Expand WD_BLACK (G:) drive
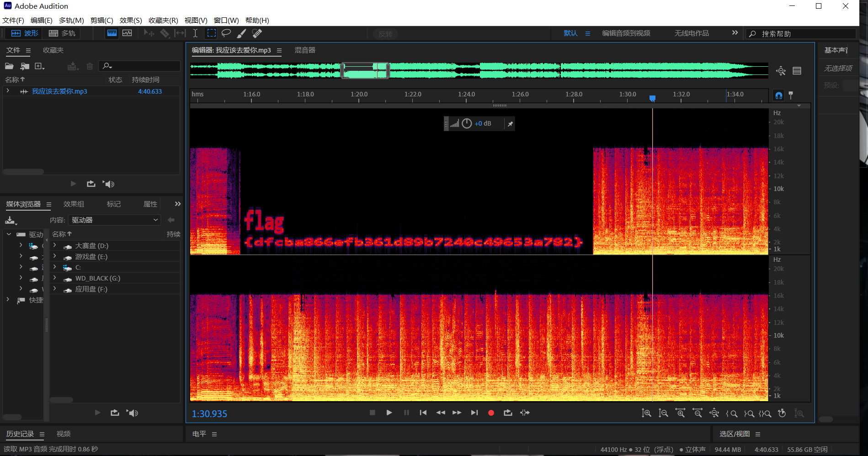This screenshot has width=868, height=456. pyautogui.click(x=55, y=278)
